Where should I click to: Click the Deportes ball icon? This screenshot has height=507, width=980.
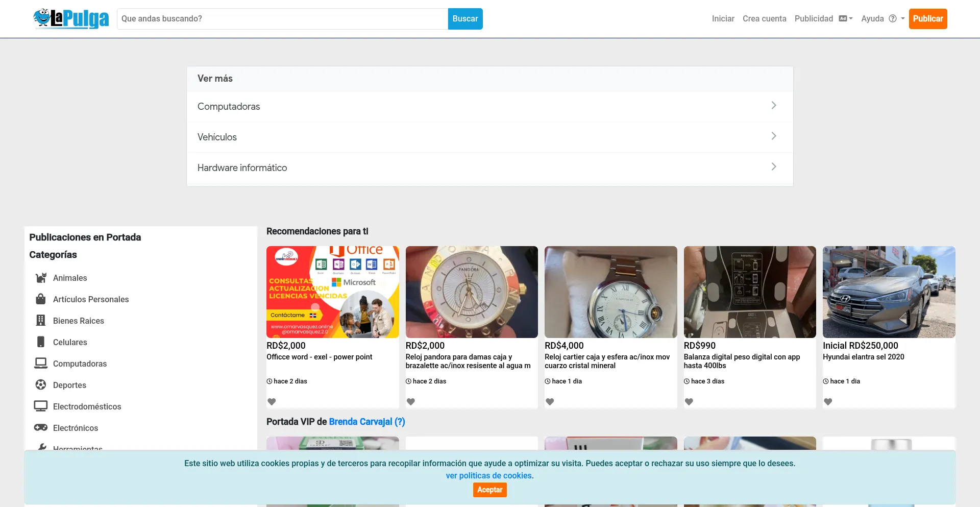click(x=41, y=385)
